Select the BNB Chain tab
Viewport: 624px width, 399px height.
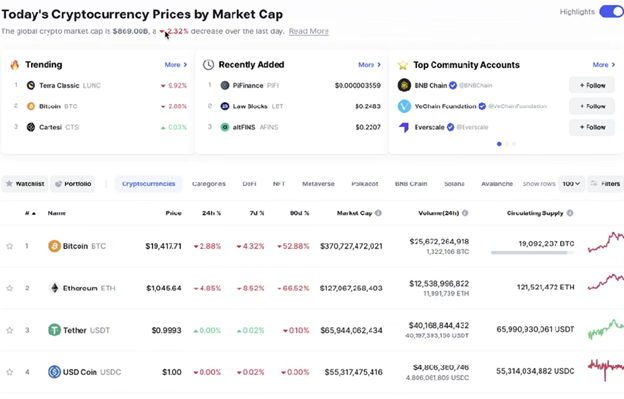(x=411, y=184)
